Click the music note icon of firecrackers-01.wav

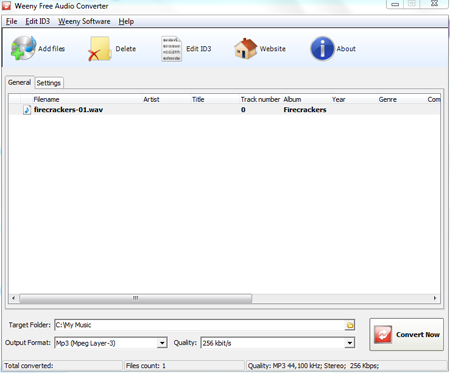point(27,110)
